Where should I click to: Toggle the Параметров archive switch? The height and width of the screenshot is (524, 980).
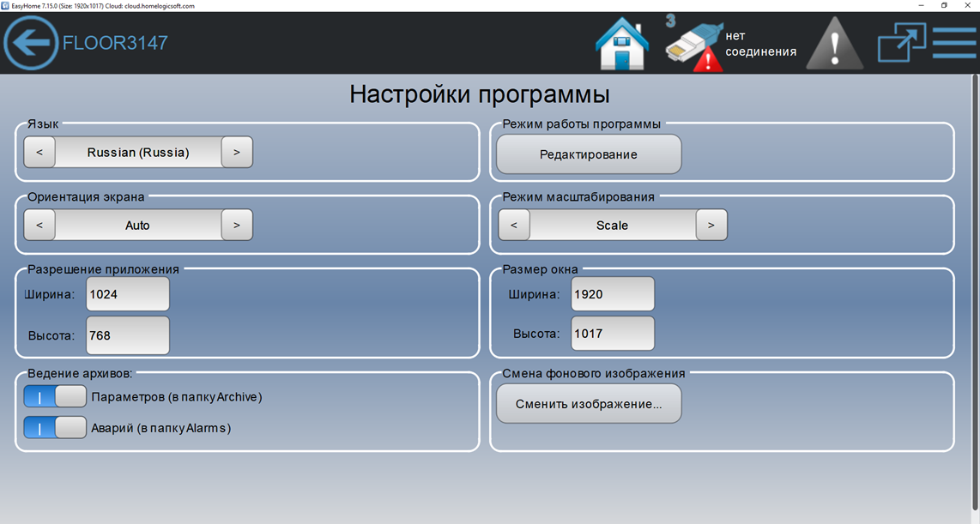[55, 396]
